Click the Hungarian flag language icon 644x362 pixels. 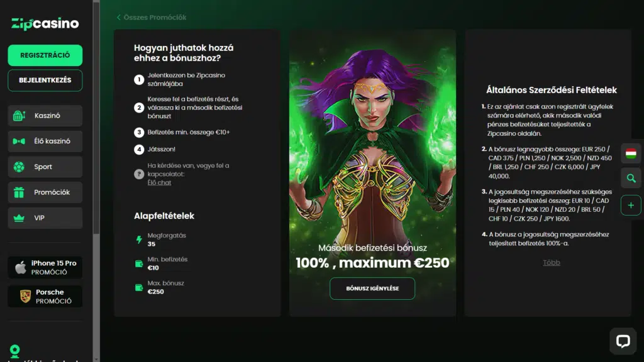[x=631, y=153]
